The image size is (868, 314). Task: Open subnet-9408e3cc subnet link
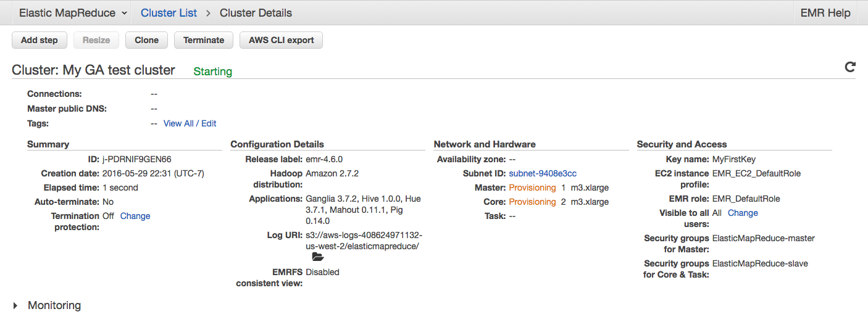point(543,173)
